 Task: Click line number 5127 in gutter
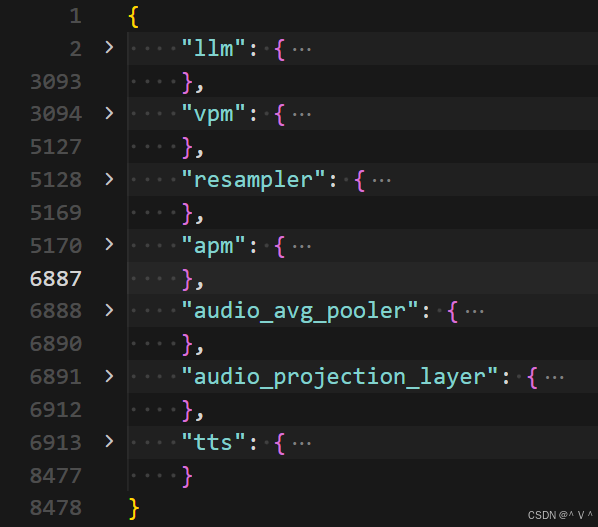click(56, 147)
